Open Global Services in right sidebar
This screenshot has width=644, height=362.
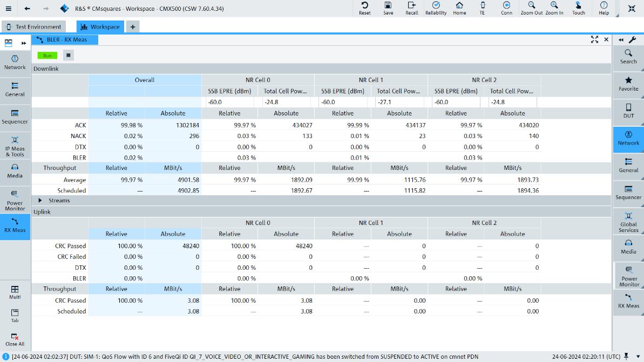pyautogui.click(x=628, y=221)
